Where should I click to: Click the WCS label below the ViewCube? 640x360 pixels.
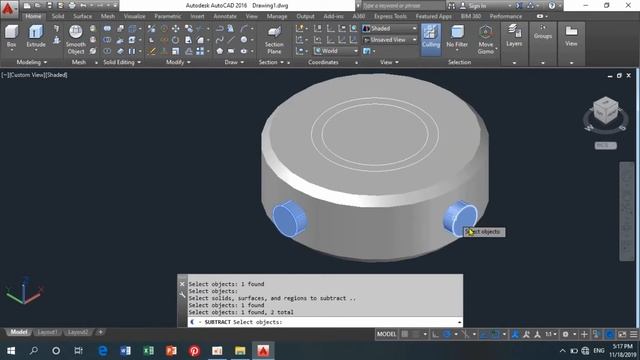coord(605,146)
